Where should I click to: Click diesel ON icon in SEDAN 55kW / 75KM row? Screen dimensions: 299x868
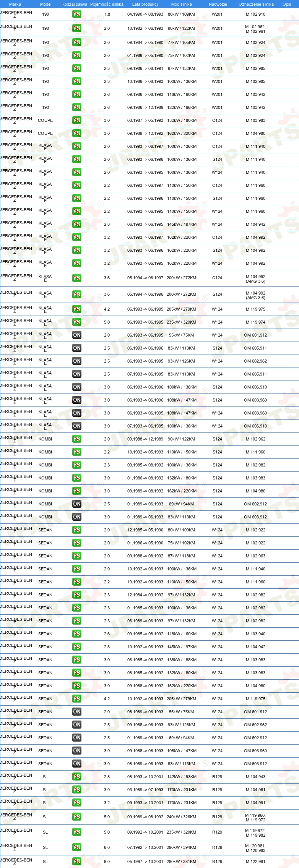tap(76, 712)
